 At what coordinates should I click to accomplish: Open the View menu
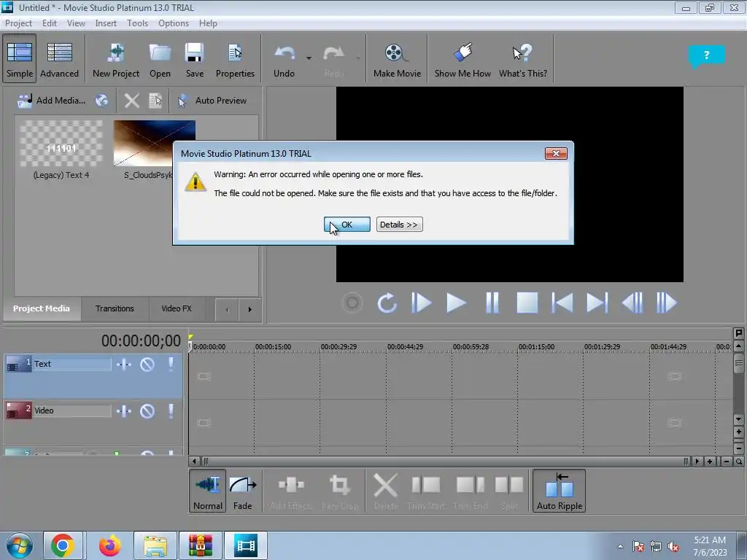(x=76, y=23)
